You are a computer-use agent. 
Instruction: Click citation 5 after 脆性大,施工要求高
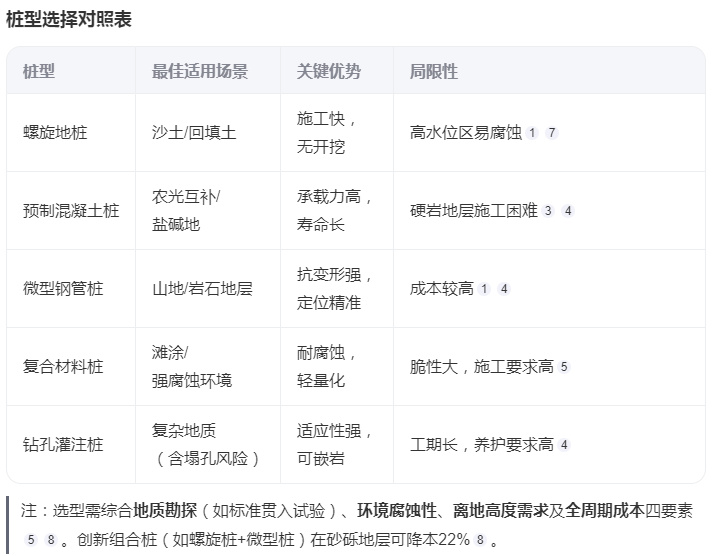565,367
